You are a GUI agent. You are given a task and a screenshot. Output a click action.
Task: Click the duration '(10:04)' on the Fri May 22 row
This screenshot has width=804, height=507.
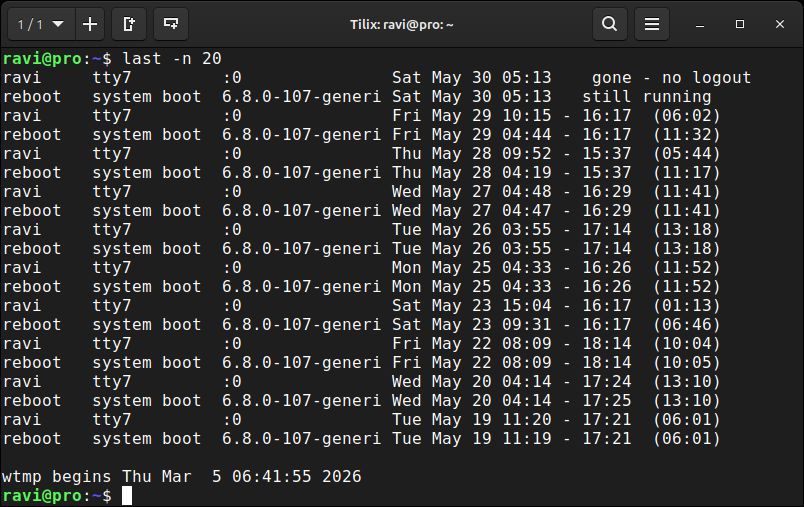pos(687,343)
